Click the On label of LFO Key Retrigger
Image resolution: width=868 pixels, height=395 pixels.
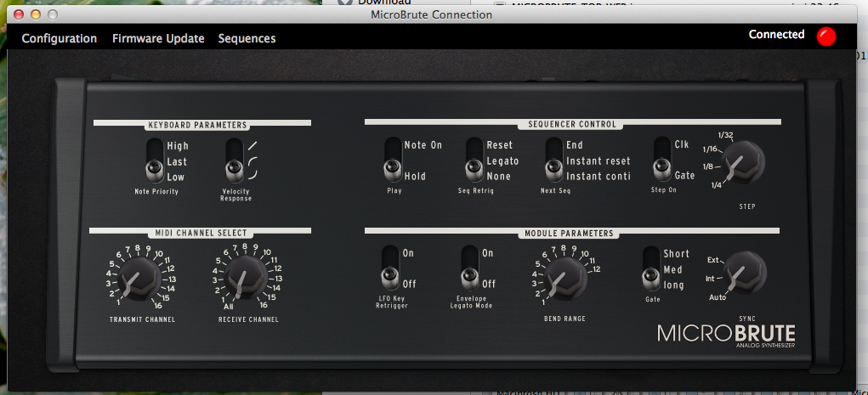click(x=408, y=253)
